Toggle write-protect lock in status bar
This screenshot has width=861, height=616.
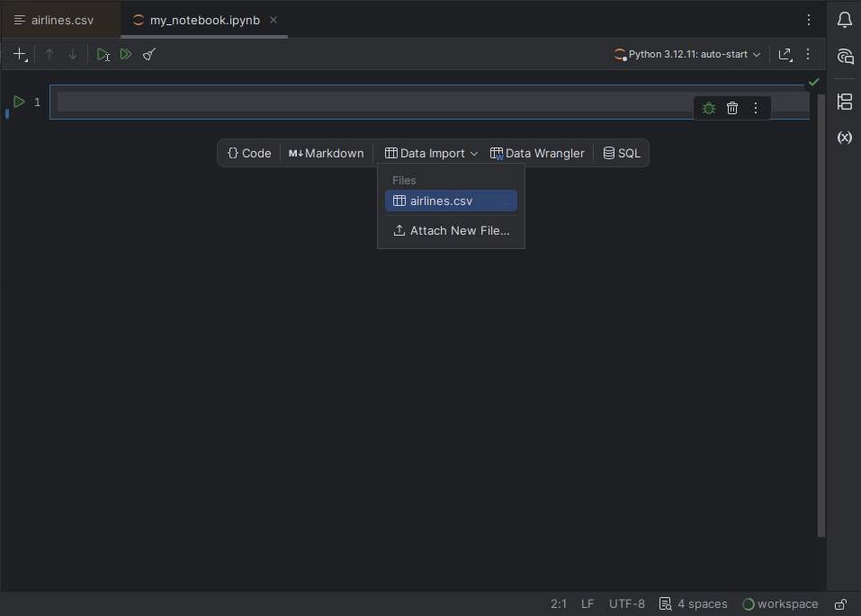click(840, 603)
